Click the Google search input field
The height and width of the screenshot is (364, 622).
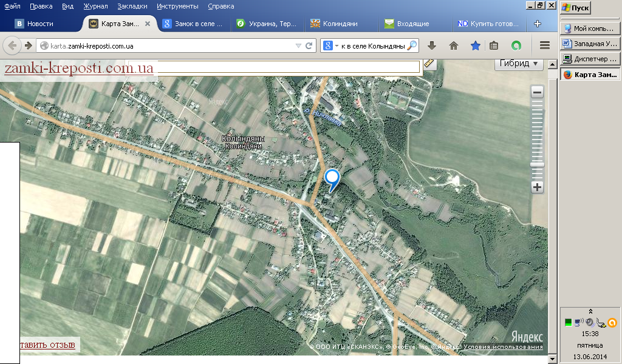(373, 46)
